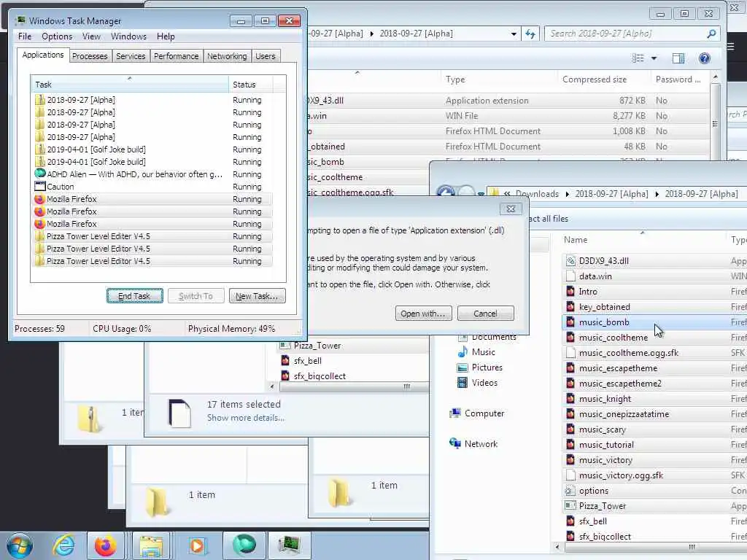Open the Windows menu in Task Manager

(x=128, y=36)
